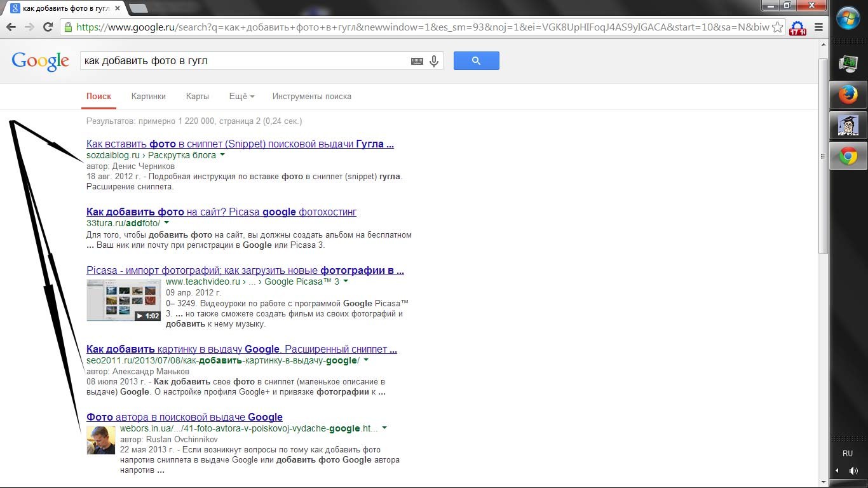The image size is (868, 488).
Task: Click the browser back arrow button
Action: [x=11, y=27]
